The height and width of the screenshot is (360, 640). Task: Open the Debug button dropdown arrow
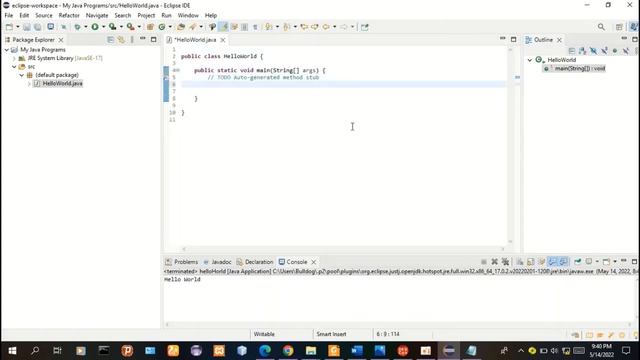coord(85,27)
